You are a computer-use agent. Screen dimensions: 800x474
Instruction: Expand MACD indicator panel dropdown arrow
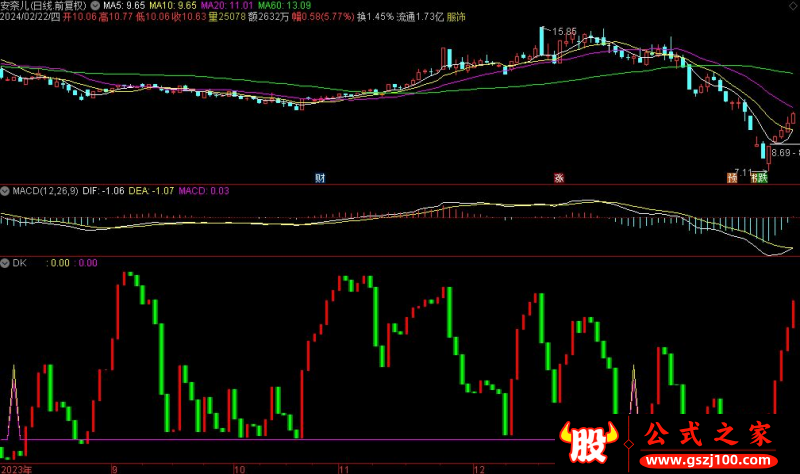pyautogui.click(x=5, y=189)
